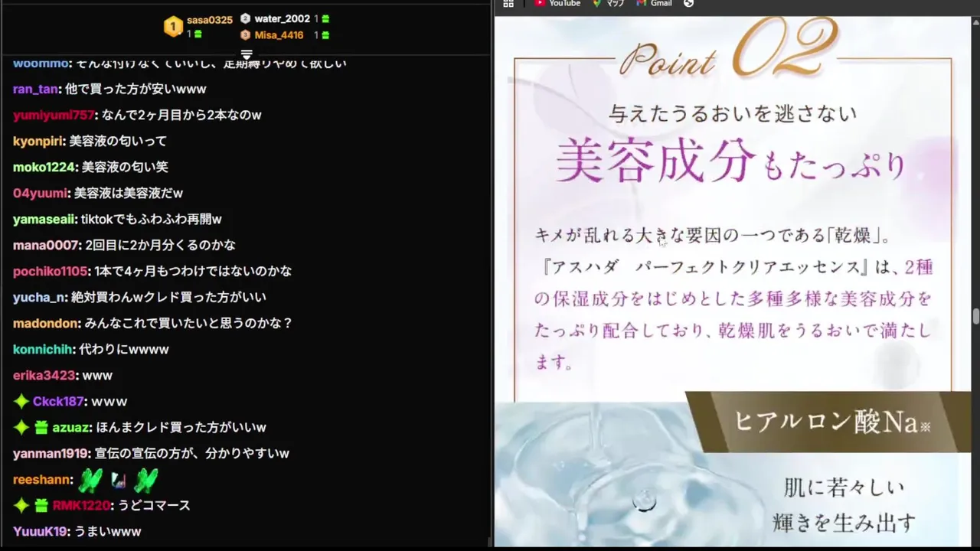The height and width of the screenshot is (551, 980).
Task: Click username yumiyumi757 in chat
Action: click(53, 115)
